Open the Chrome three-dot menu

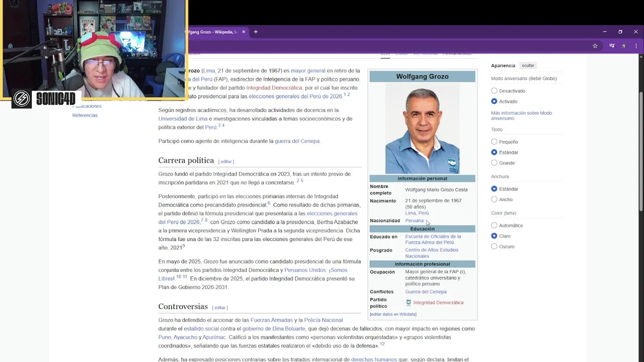coord(636,46)
